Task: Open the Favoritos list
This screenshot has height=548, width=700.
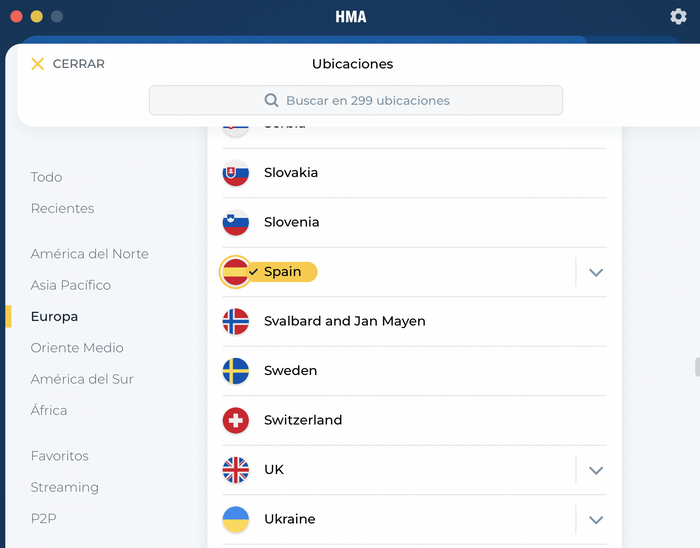Action: point(60,456)
